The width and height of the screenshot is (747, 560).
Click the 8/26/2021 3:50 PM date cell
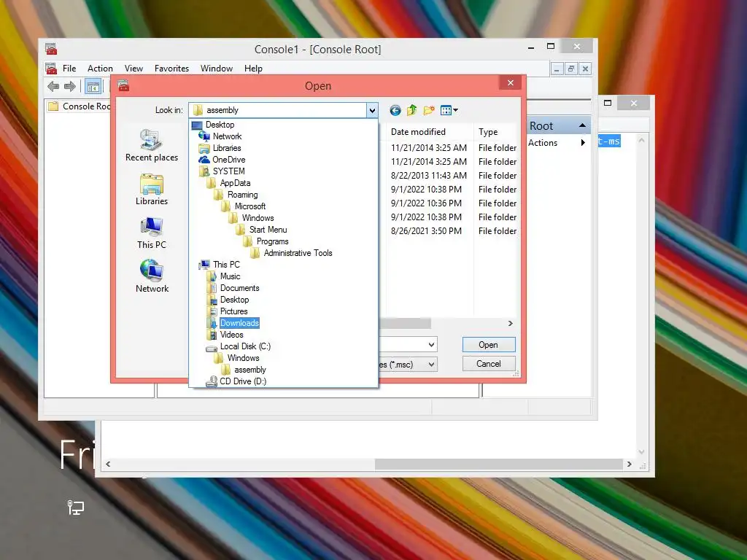point(426,231)
